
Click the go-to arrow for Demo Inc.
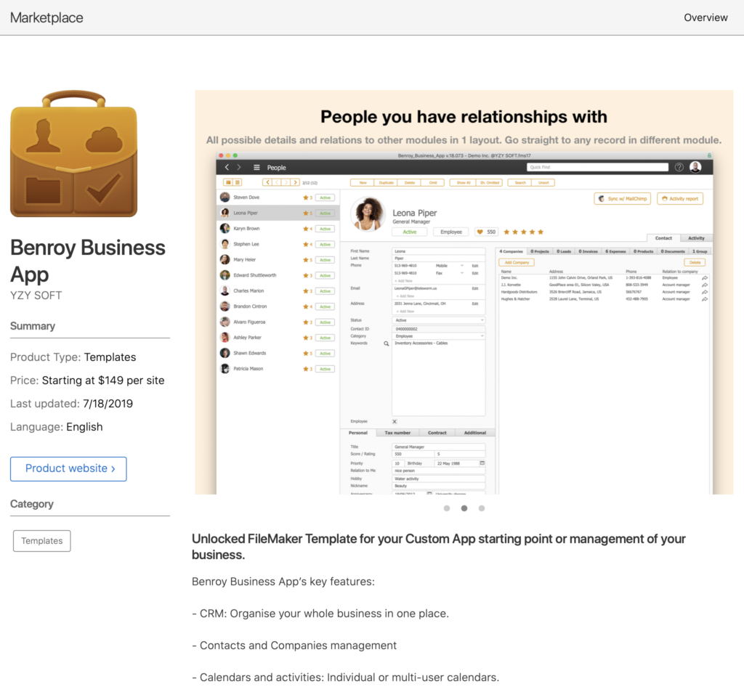[x=704, y=278]
